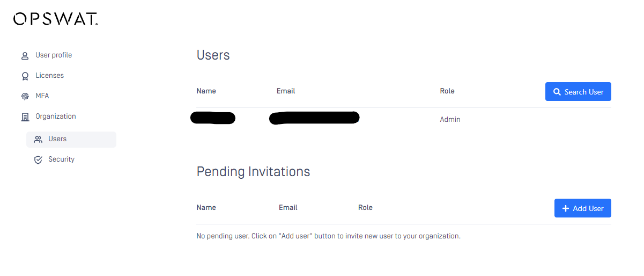Click the User profile person icon
The image size is (644, 276).
(x=25, y=55)
